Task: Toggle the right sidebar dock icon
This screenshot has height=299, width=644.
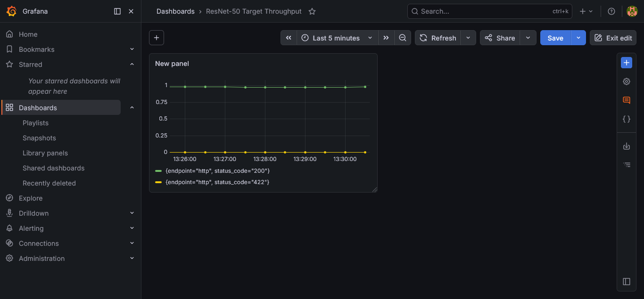Action: (627, 282)
